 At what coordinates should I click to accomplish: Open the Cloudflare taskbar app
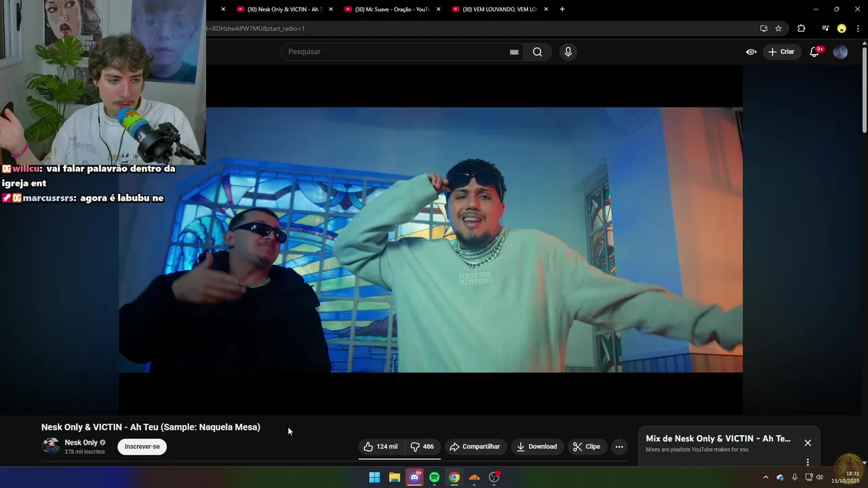[474, 477]
